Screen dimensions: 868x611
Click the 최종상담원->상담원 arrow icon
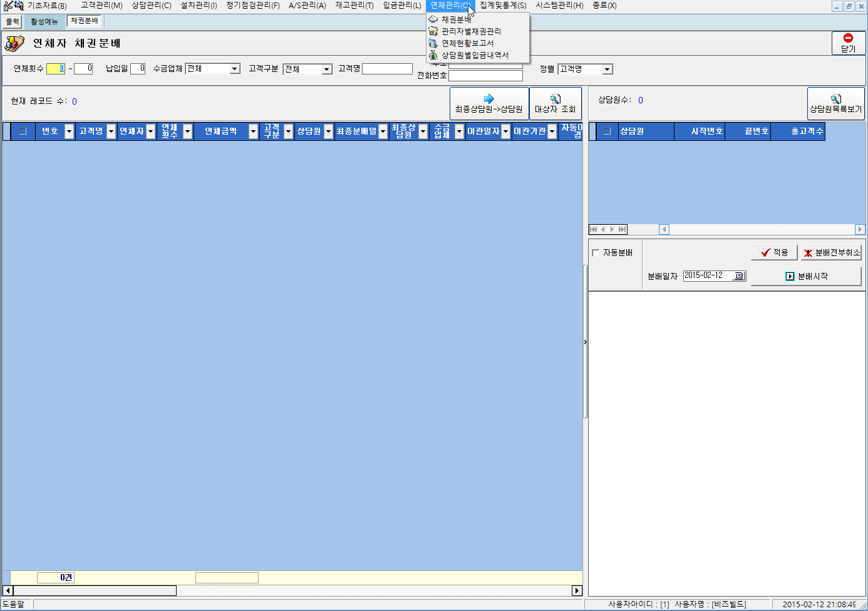488,99
